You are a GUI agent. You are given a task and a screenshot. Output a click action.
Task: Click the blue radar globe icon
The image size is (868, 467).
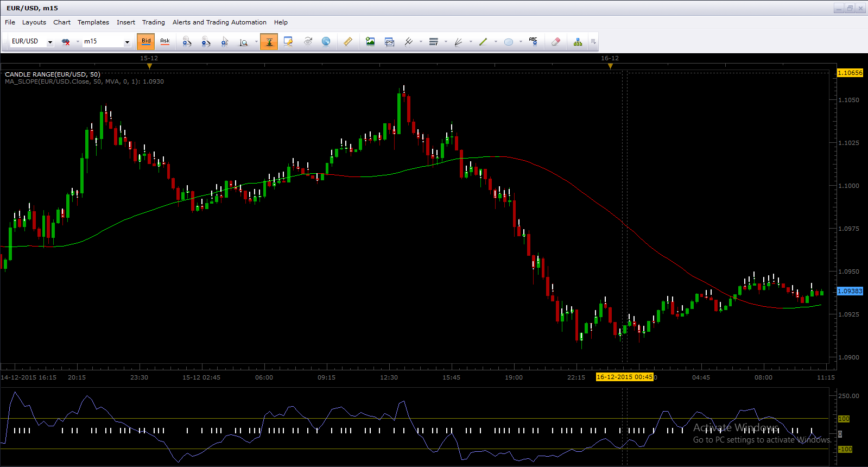326,42
